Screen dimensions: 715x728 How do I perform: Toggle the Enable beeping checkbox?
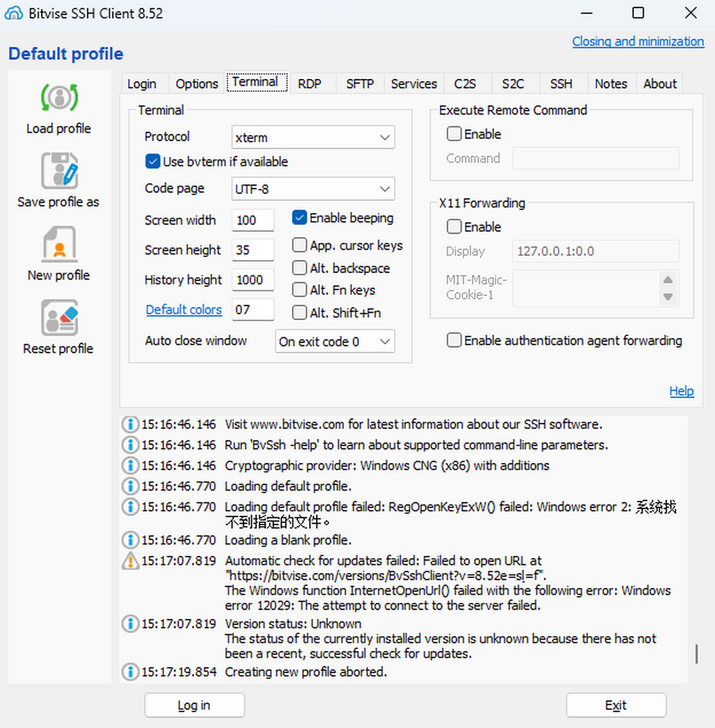(x=299, y=218)
